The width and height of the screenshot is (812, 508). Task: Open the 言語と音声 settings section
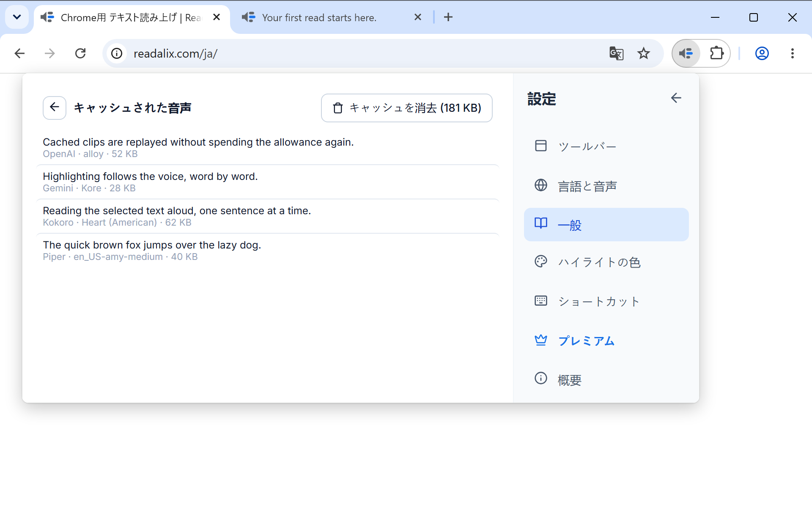606,185
